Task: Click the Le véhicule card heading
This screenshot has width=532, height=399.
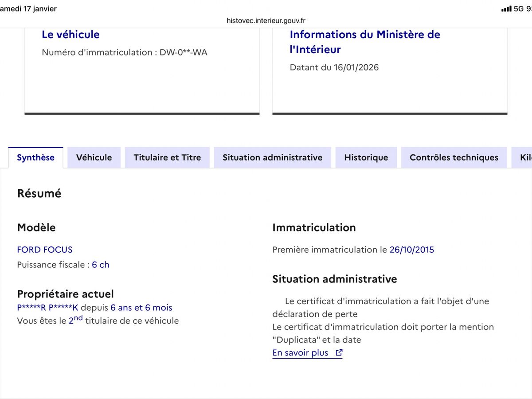Action: [x=70, y=35]
